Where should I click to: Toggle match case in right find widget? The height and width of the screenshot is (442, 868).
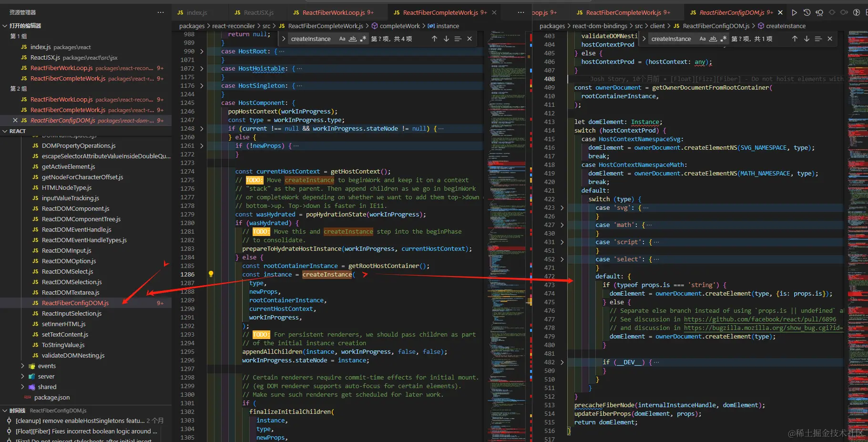coord(703,39)
